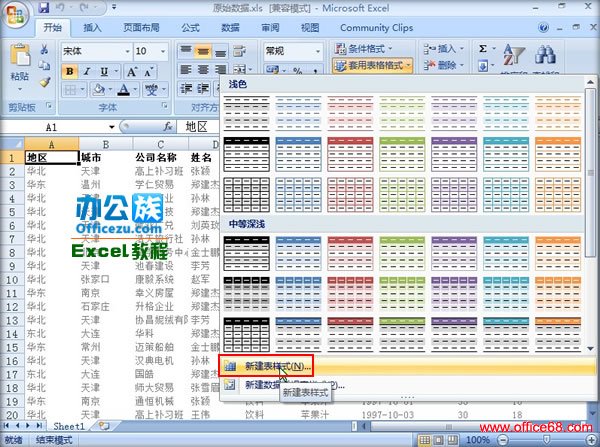Apply the fill color bucket
Screen dimensions: 600x447
coord(98,90)
